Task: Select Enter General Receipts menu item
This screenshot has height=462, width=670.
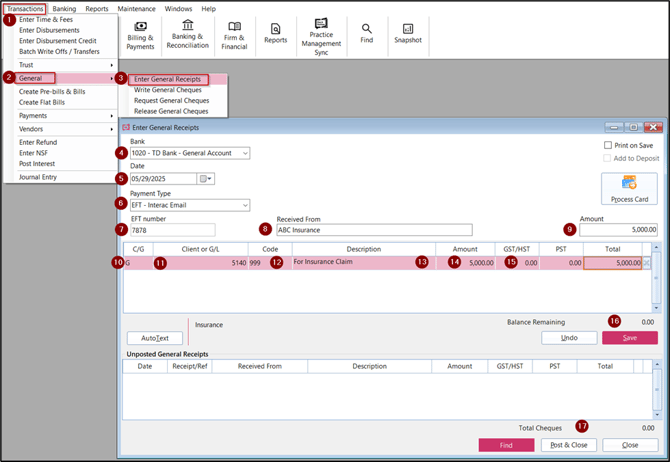Action: [167, 79]
